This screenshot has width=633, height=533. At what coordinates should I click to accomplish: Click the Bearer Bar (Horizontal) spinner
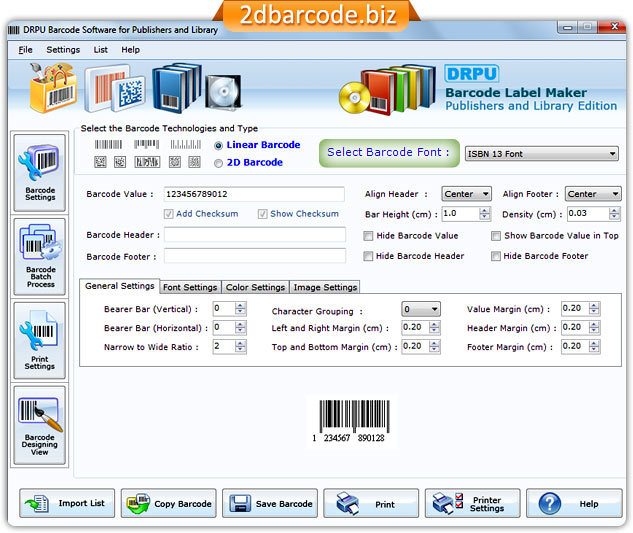[x=240, y=327]
